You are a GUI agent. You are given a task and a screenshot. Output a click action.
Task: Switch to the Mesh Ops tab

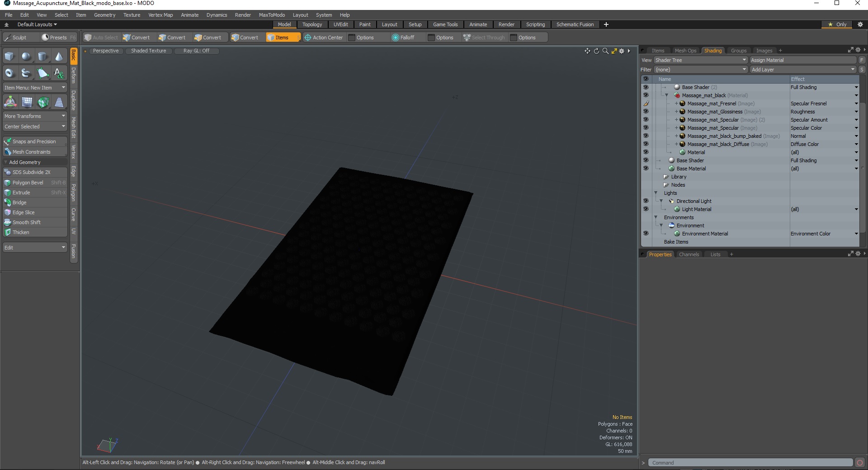pyautogui.click(x=685, y=51)
